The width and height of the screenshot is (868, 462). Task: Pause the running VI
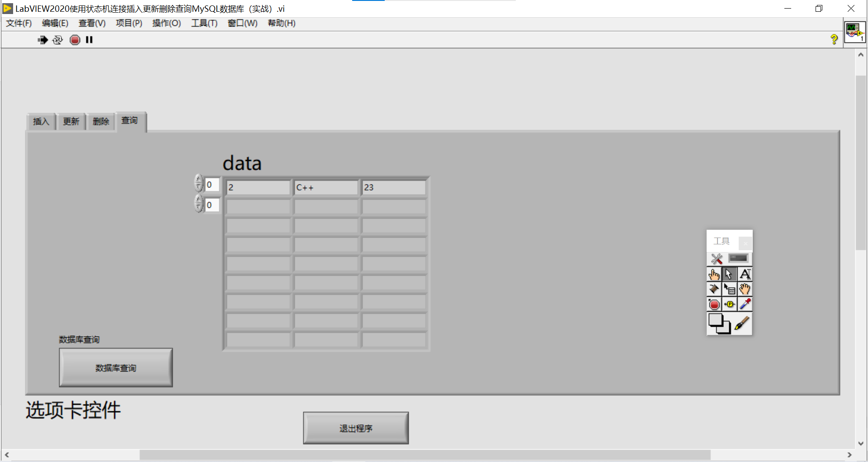[89, 40]
